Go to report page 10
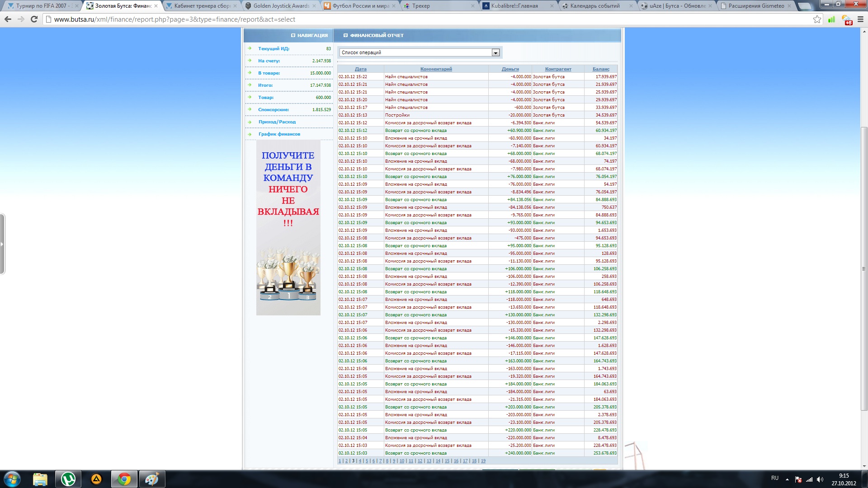868x488 pixels. point(401,461)
